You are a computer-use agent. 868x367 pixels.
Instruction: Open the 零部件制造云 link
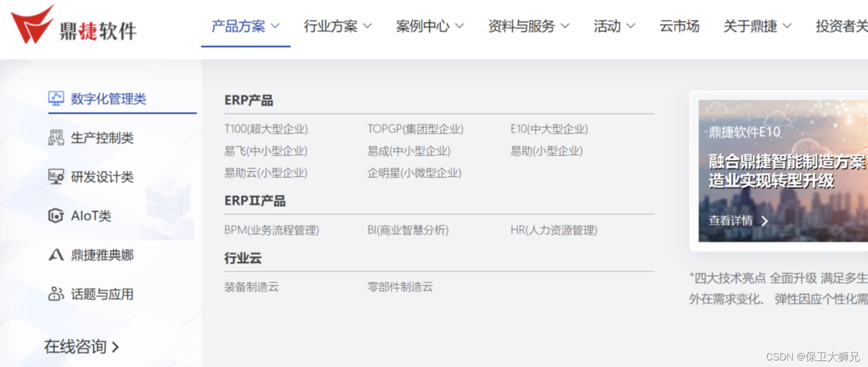pos(400,287)
